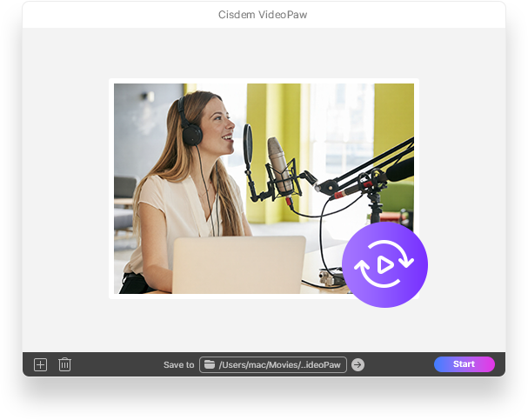The image size is (528, 420).
Task: Click the add files plus icon
Action: (40, 364)
